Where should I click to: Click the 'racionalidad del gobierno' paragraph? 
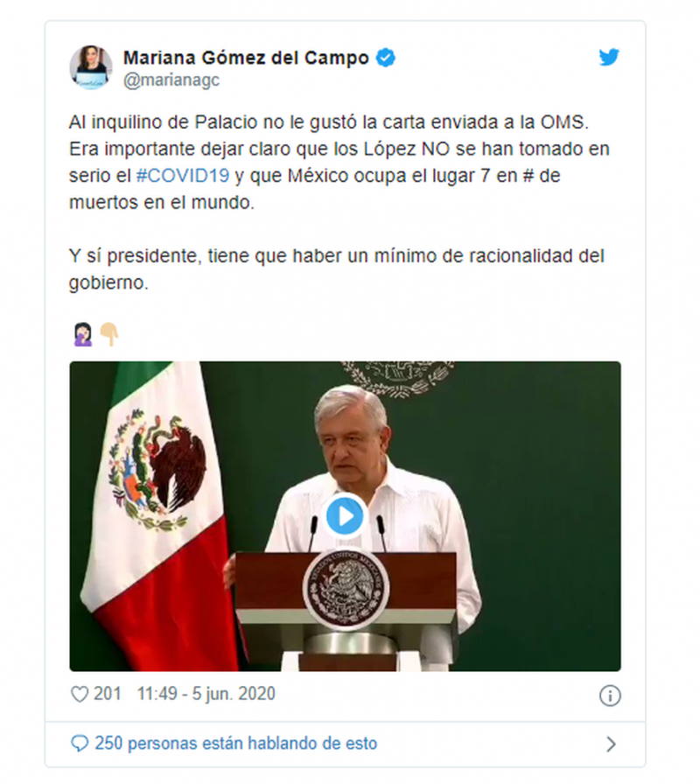(337, 269)
